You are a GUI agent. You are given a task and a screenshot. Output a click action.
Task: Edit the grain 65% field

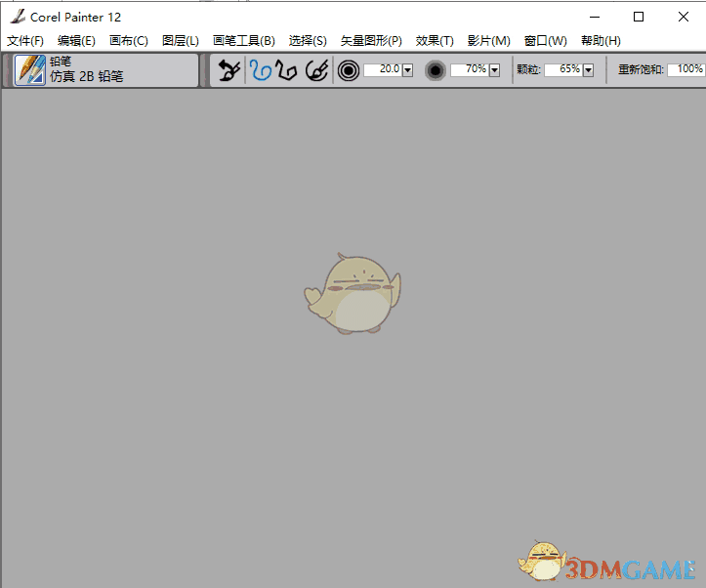coord(562,69)
